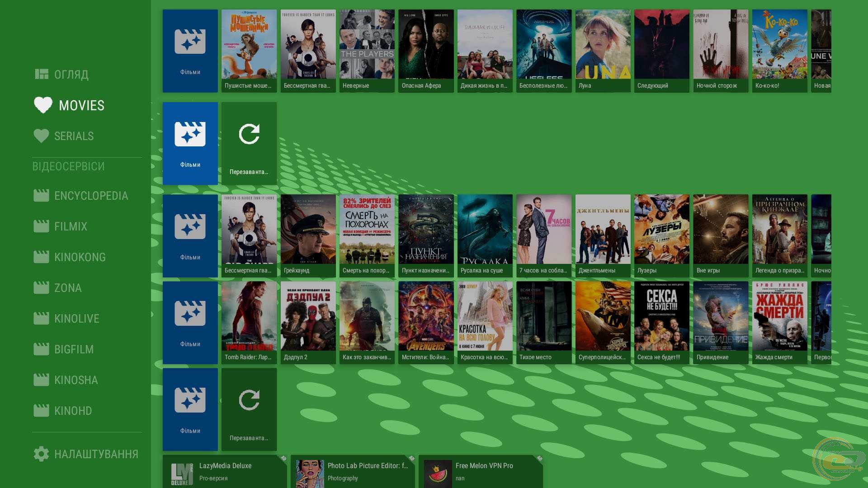Click the heart icon beside SERIALS
This screenshot has width=868, height=488.
click(41, 136)
